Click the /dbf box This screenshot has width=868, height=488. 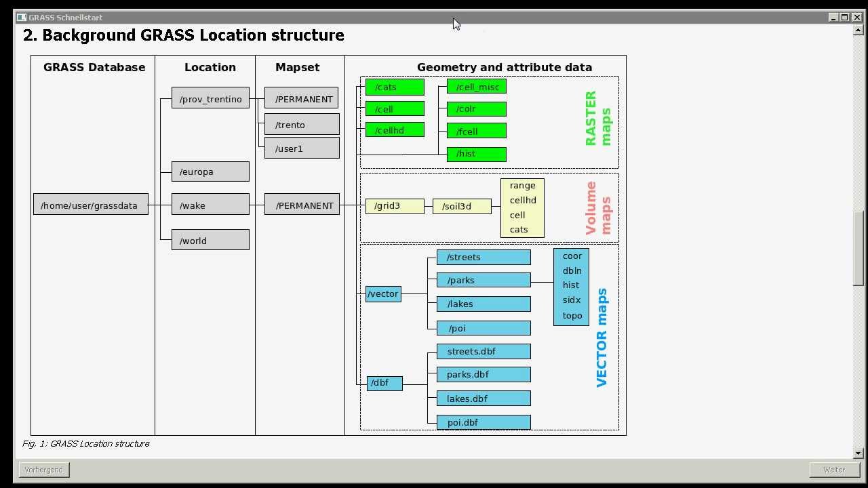point(384,383)
